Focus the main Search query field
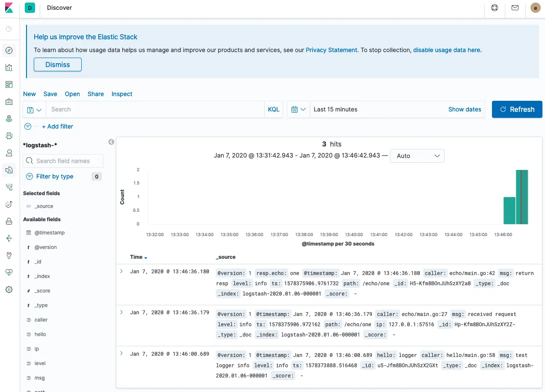This screenshot has width=545, height=392. click(x=155, y=109)
